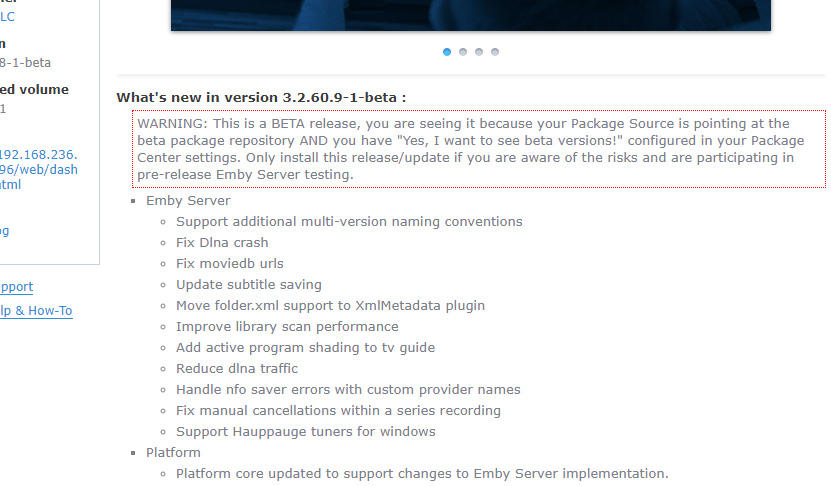Select the Platform list entry

coord(173,452)
